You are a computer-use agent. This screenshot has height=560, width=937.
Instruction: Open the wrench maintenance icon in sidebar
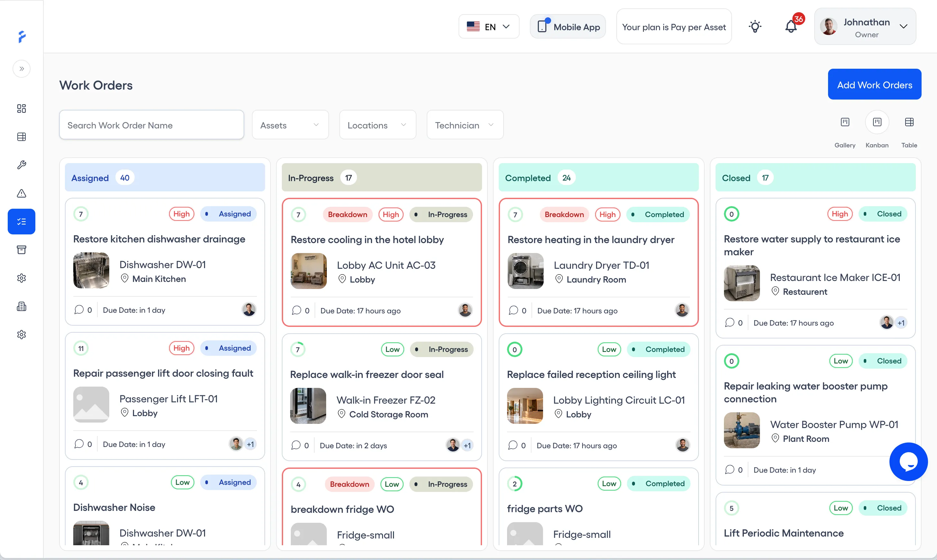coord(22,165)
